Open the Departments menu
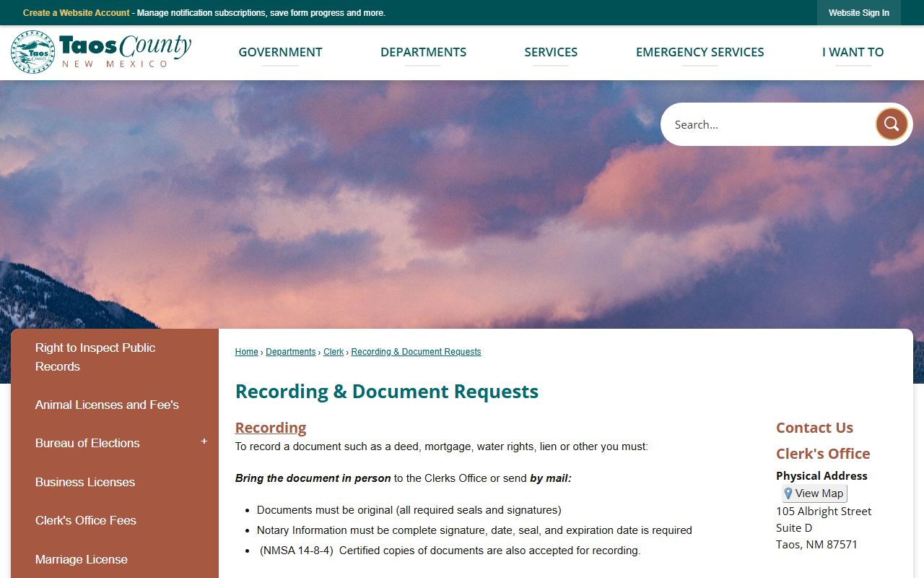This screenshot has width=924, height=578. point(423,52)
